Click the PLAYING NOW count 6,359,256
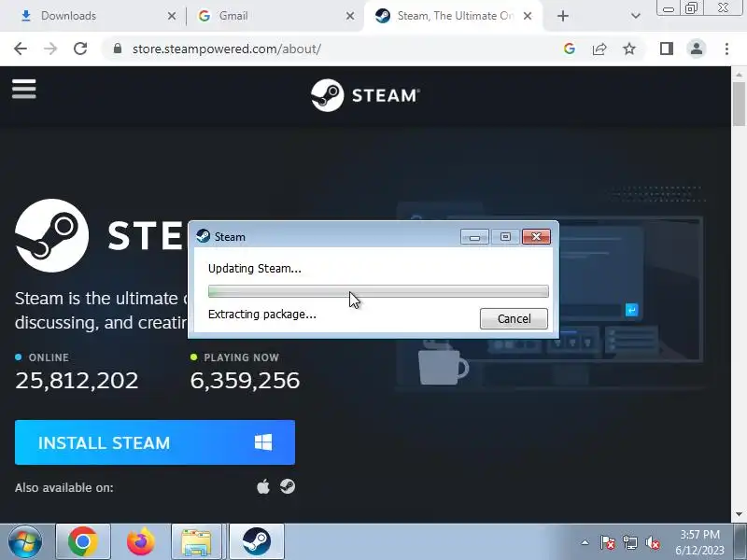 click(x=245, y=381)
